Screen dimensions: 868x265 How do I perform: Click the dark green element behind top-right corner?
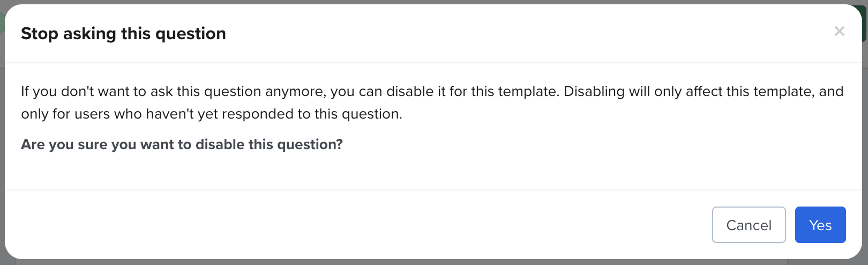pos(865,24)
